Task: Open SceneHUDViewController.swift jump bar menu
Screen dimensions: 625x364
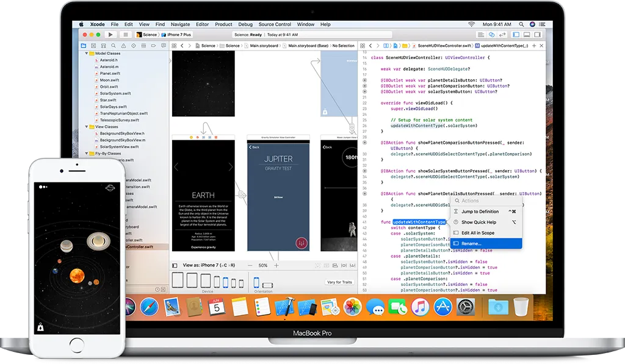Action: click(442, 46)
